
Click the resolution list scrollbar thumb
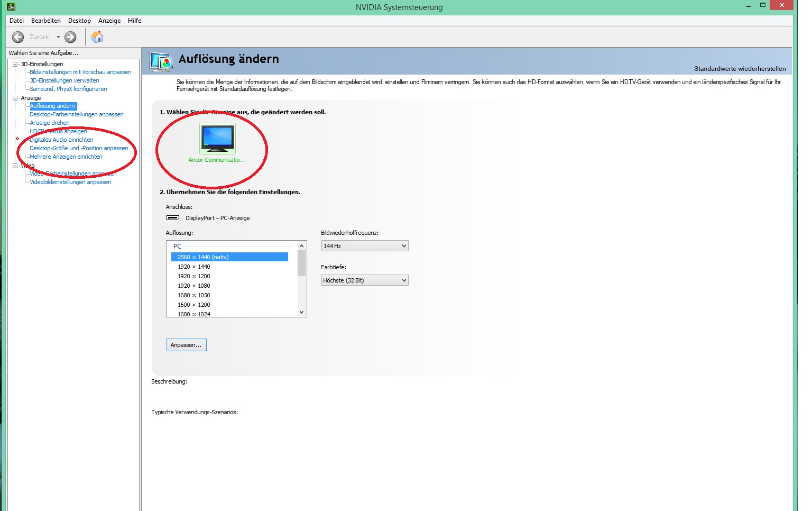pos(302,263)
